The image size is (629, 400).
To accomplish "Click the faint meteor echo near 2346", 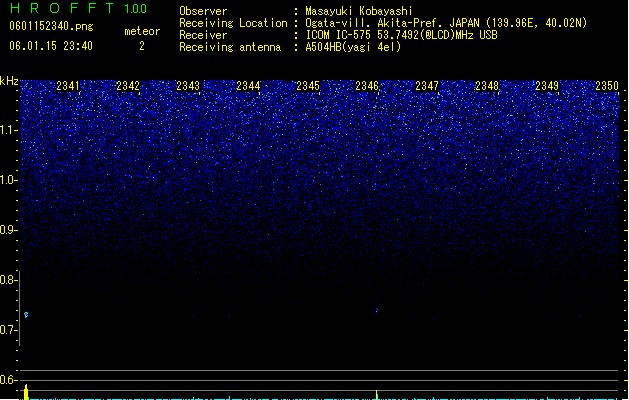I will pos(377,310).
